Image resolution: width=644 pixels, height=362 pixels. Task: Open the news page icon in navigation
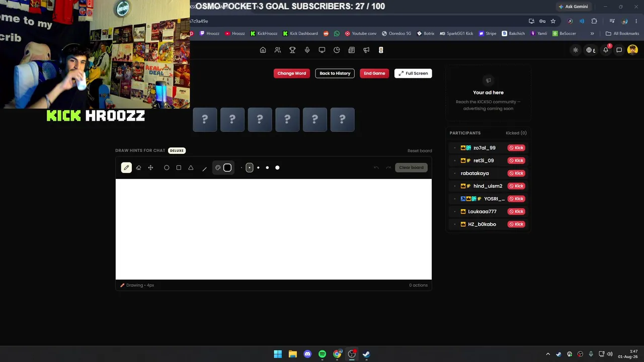(352, 50)
